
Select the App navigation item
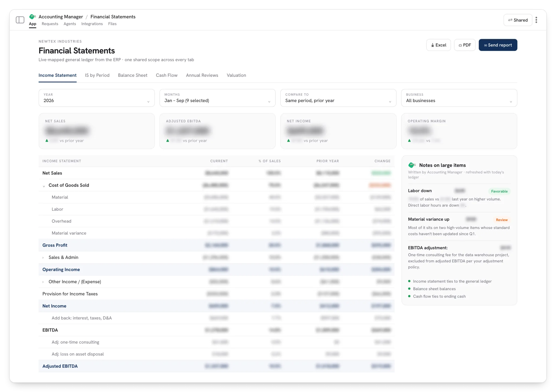(x=33, y=24)
